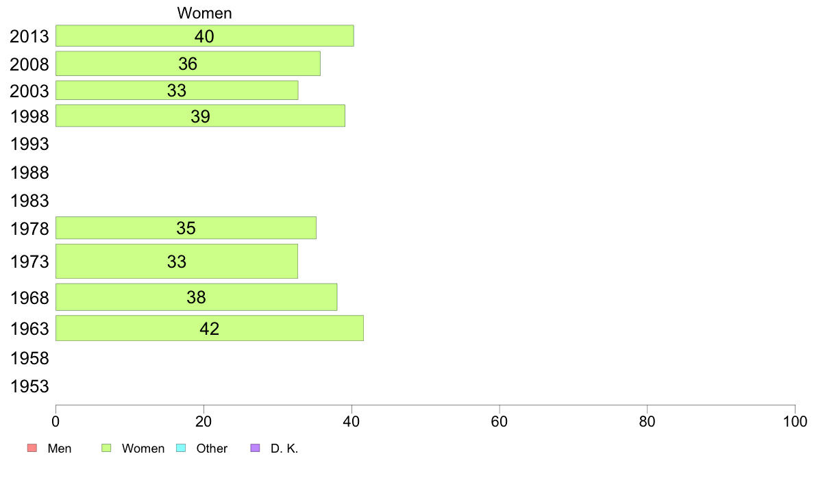Click the green Women legend swatch
This screenshot has width=814, height=504.
click(x=106, y=448)
